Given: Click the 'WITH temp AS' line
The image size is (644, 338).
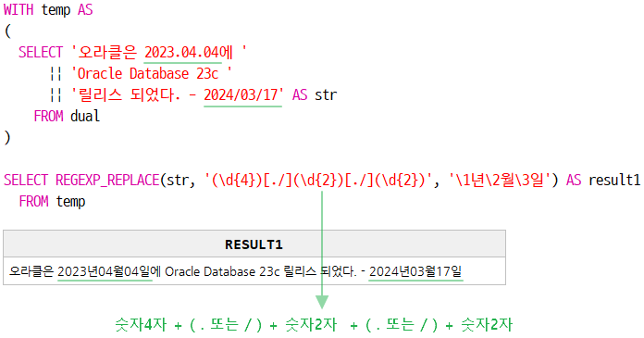Looking at the screenshot, I should click(48, 9).
